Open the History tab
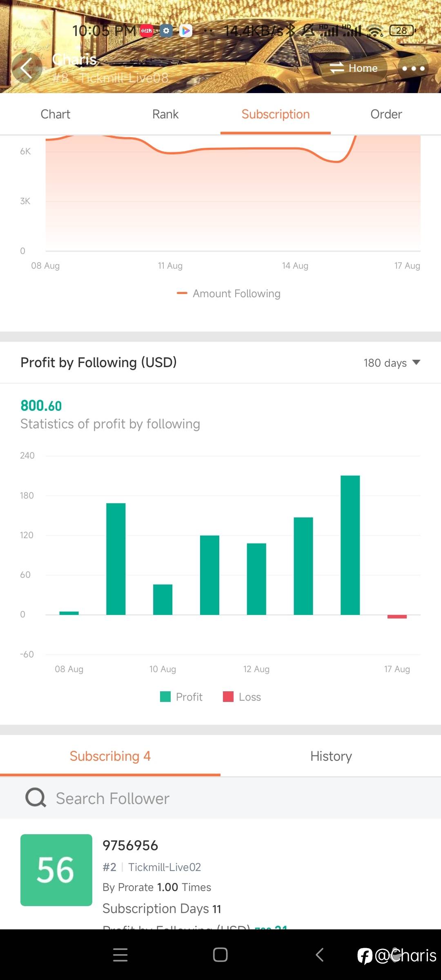This screenshot has width=441, height=980. pos(331,756)
